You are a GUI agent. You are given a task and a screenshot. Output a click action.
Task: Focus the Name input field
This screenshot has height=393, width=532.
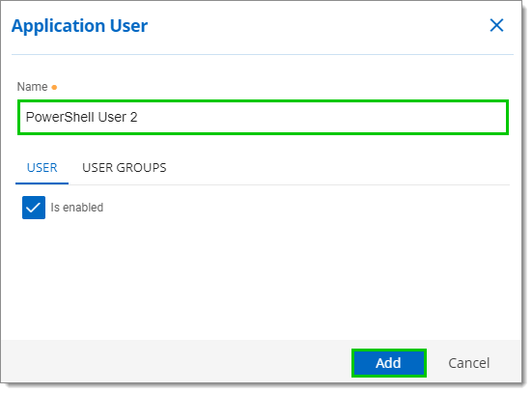263,117
